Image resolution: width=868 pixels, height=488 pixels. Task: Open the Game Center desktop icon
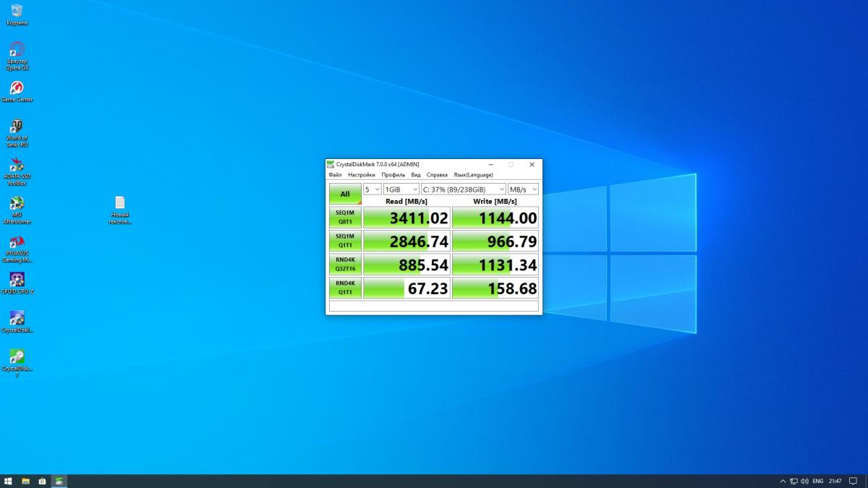[17, 88]
